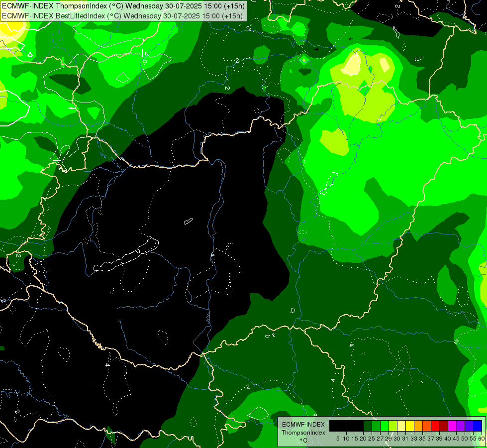487x448 pixels.
Task: Select the magenta 40-45 legend swatch
Action: pos(452,426)
